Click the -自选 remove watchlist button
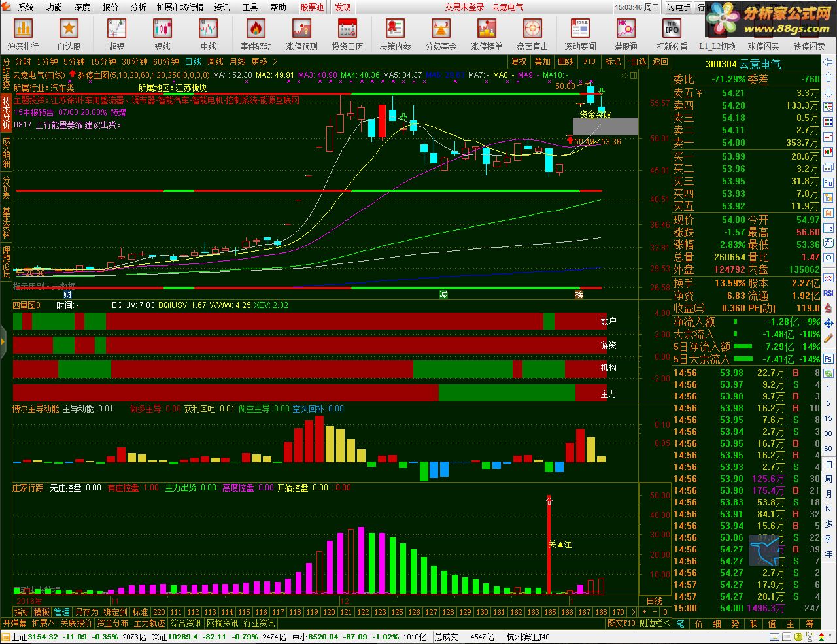This screenshot has height=644, width=837. point(636,61)
